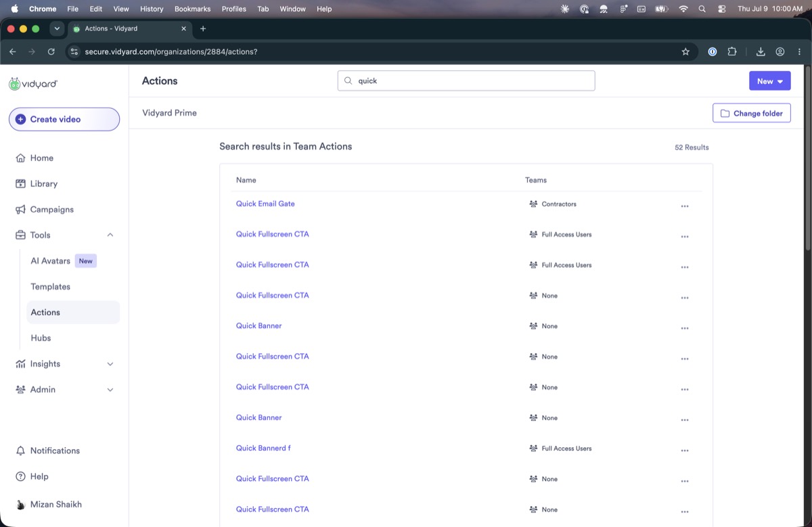Open Mizan Shaikh profile
Screen dimensions: 812x527
49,504
